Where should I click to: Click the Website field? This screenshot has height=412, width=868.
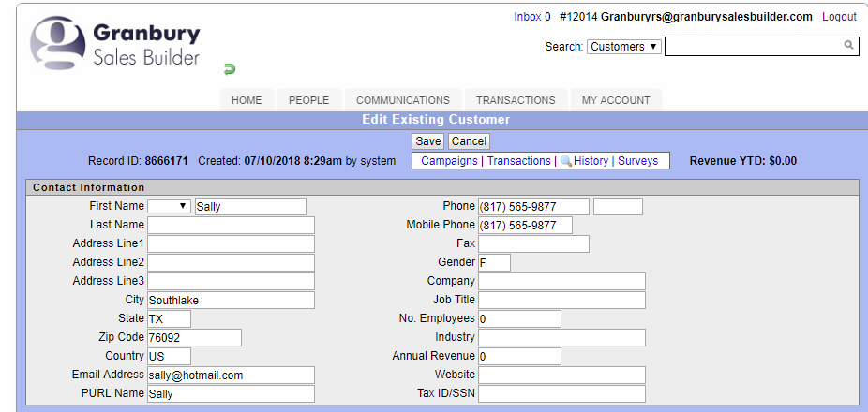point(561,375)
